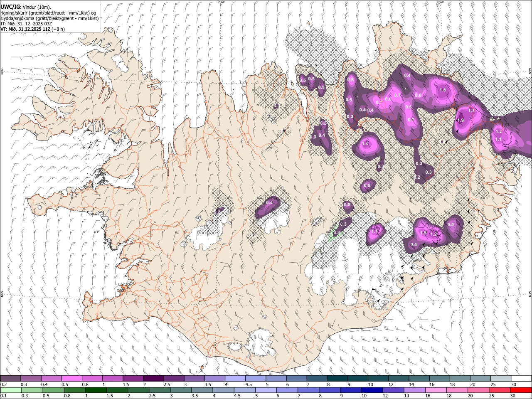Click the 'VT: Mið. 31.12.2025 11Z' valid time
The width and height of the screenshot is (532, 399).
(25, 29)
